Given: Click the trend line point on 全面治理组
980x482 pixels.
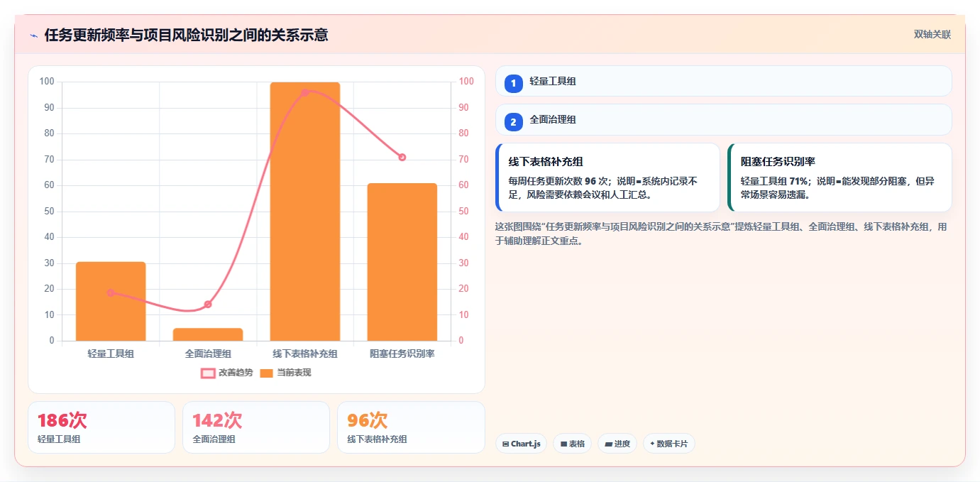Looking at the screenshot, I should pos(208,305).
